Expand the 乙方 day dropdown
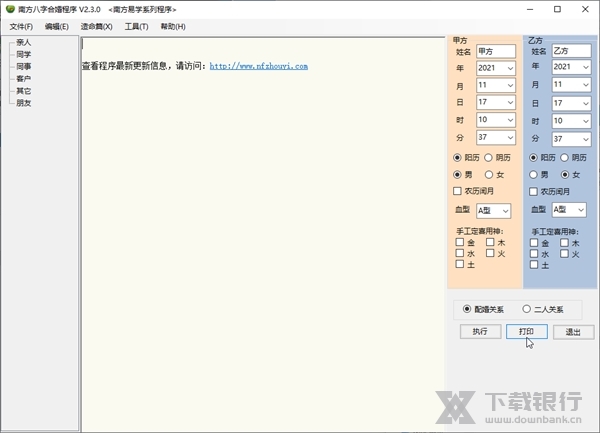 click(x=586, y=103)
